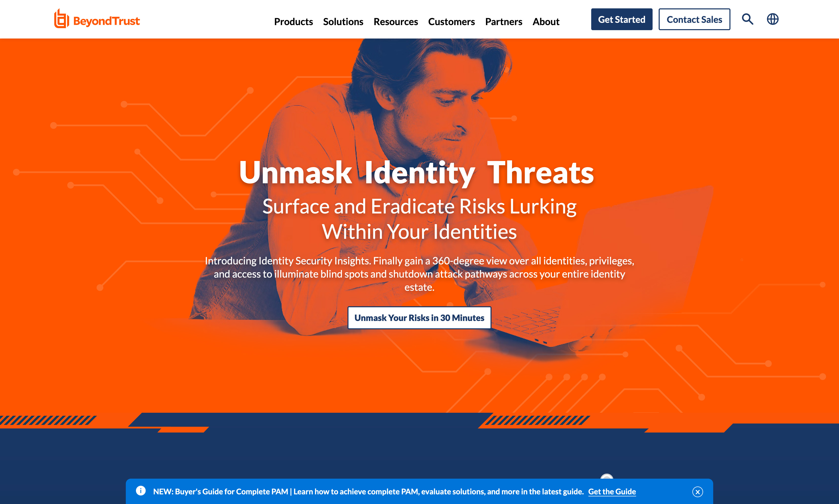Dismiss the Buyer's Guide notification banner

pos(697,492)
